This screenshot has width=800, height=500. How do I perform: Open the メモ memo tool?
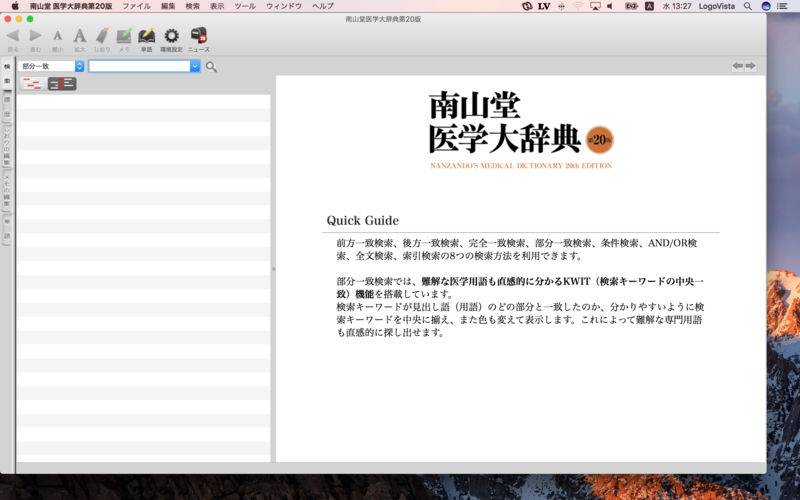click(x=124, y=36)
